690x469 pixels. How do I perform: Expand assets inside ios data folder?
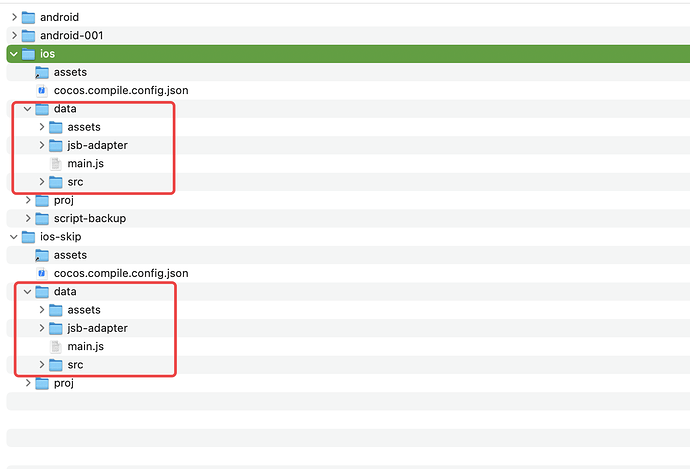(x=41, y=127)
